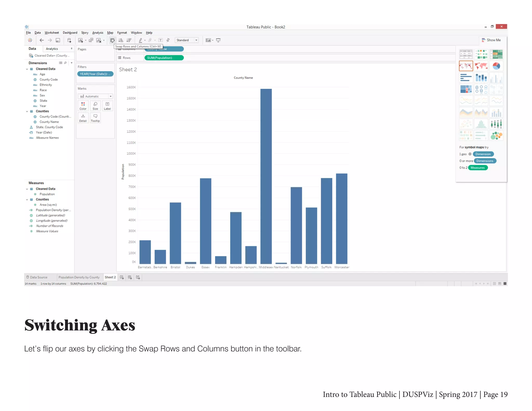Open the Size card in Marks

pyautogui.click(x=95, y=106)
